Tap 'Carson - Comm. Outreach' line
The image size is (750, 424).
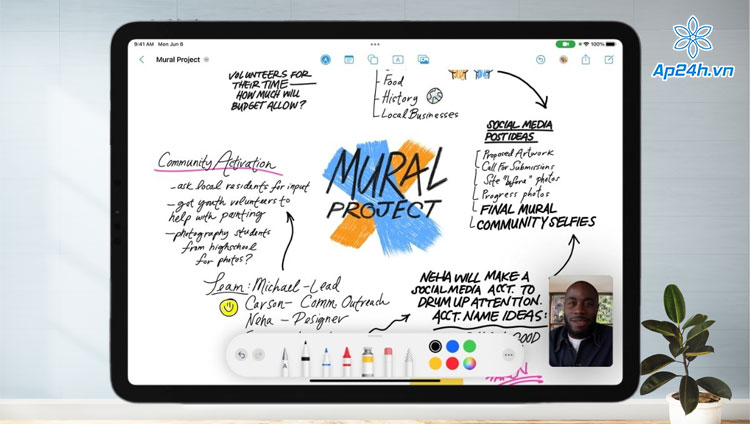317,303
